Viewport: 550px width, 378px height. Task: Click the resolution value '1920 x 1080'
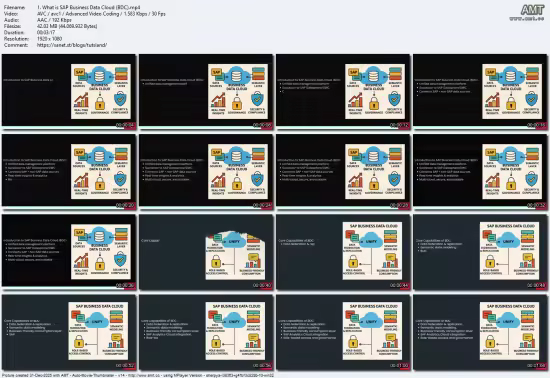pos(49,39)
